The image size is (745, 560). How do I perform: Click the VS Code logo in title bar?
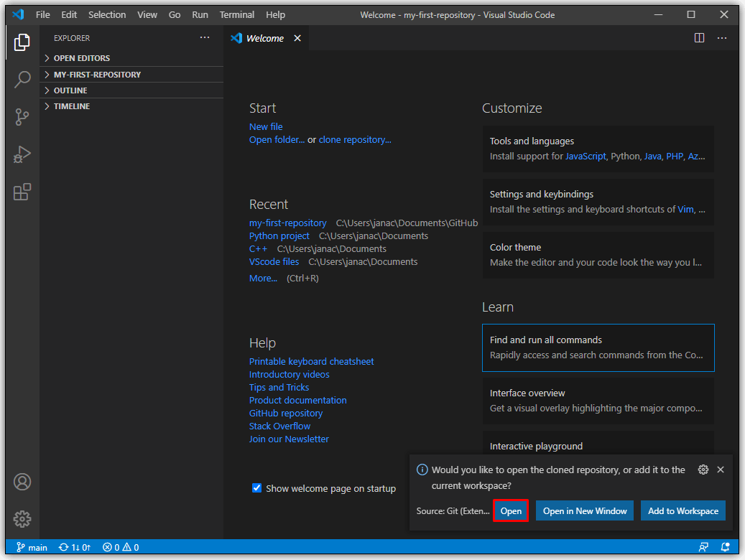click(x=18, y=14)
